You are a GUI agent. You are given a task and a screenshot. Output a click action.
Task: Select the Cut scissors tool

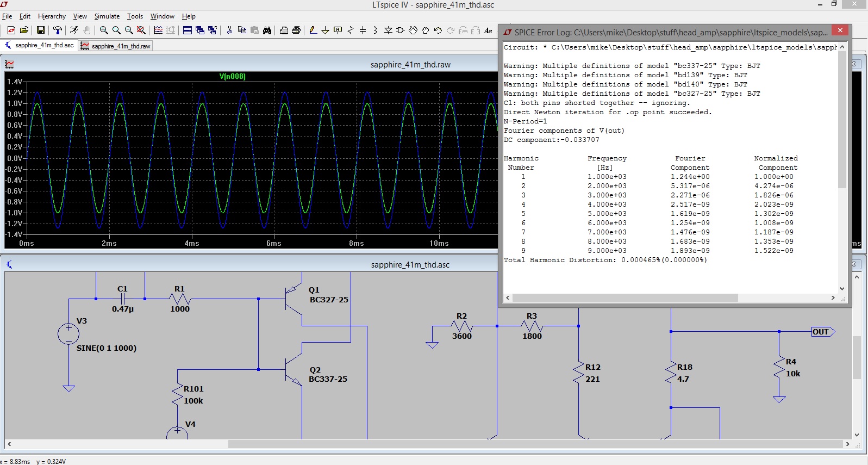click(x=229, y=30)
